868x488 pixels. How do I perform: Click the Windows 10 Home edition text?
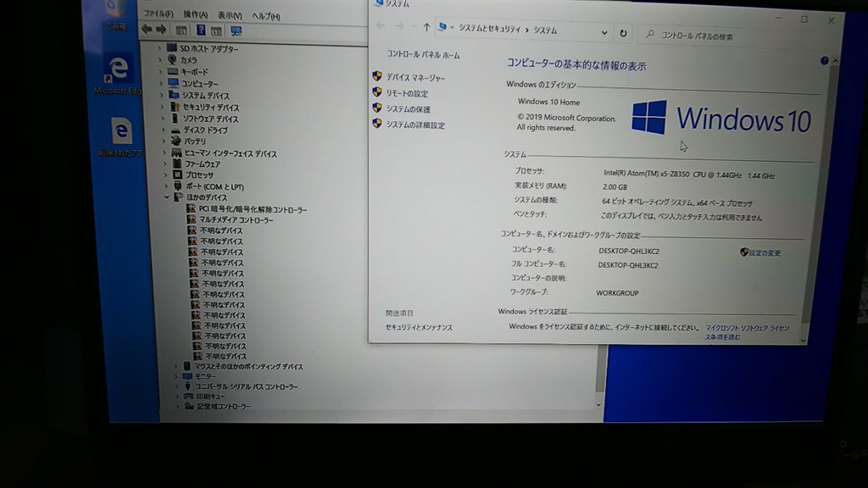548,102
